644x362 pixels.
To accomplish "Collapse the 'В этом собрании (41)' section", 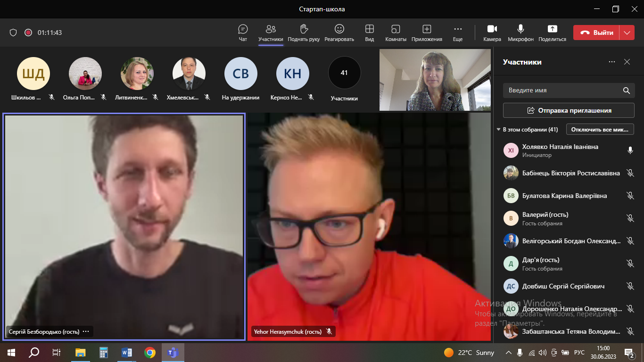I will (x=498, y=130).
